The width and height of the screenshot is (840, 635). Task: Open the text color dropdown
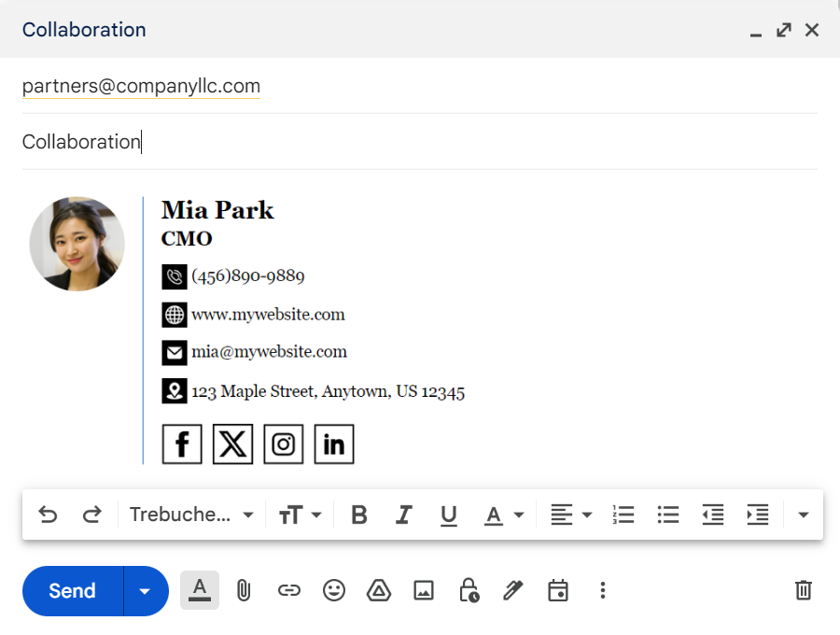pyautogui.click(x=504, y=515)
